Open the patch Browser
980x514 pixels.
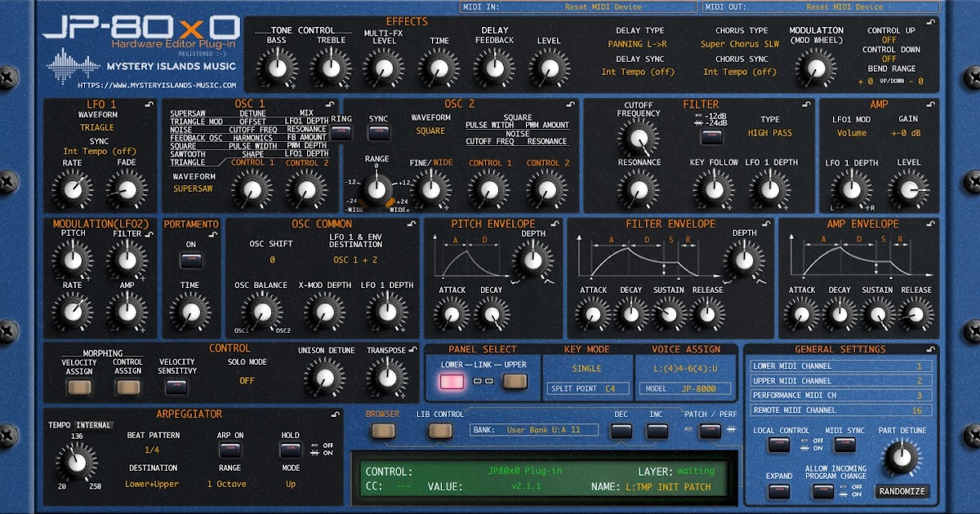pos(385,430)
